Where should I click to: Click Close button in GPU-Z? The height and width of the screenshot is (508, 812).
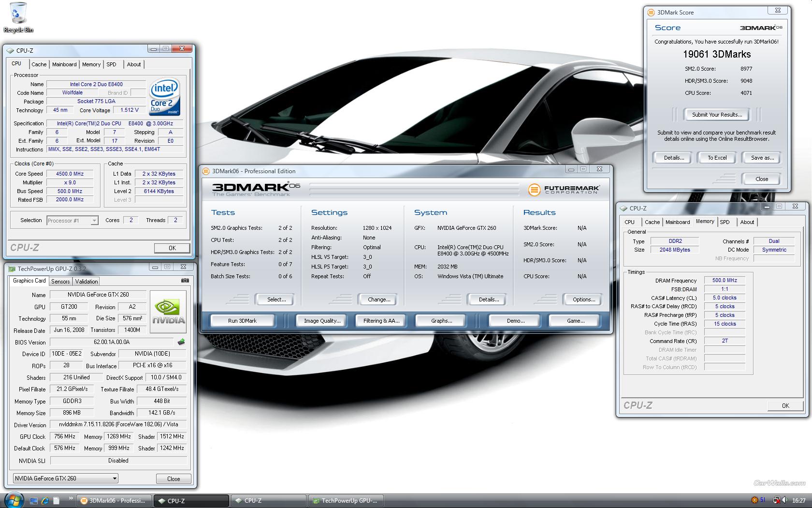point(174,478)
